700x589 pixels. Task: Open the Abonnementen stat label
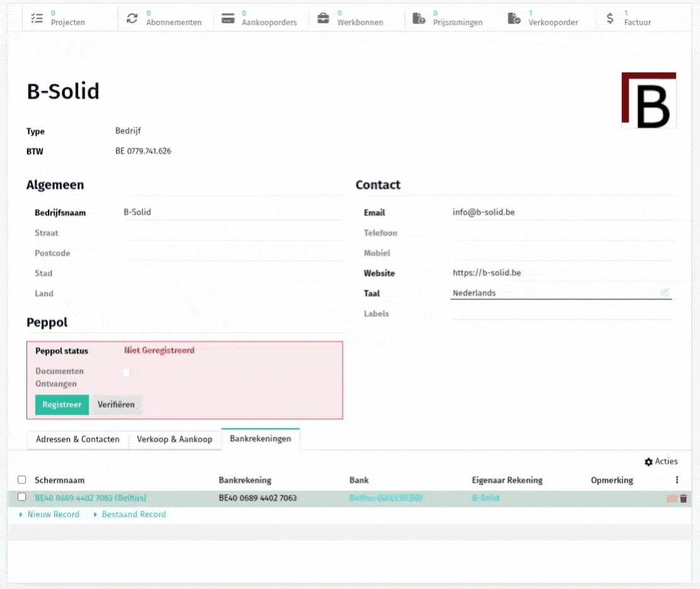coord(174,22)
